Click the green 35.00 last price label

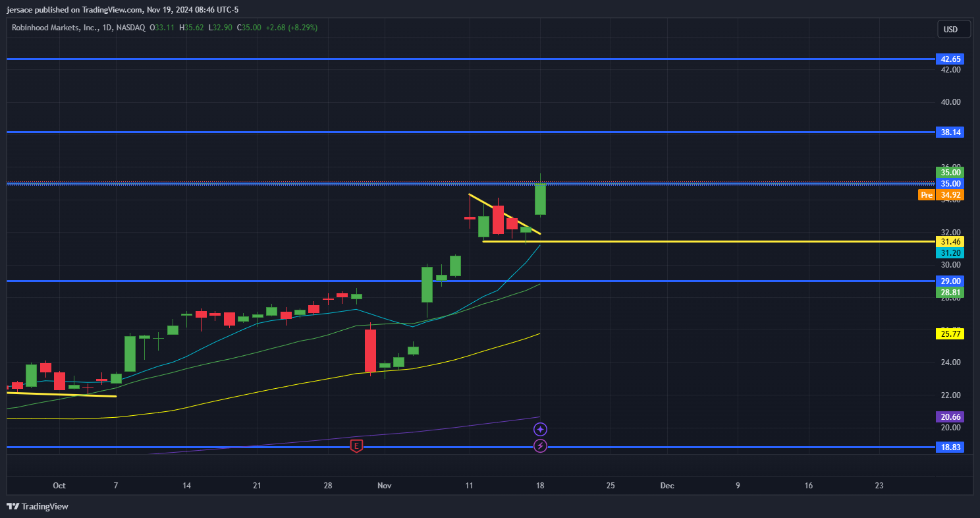pos(950,172)
